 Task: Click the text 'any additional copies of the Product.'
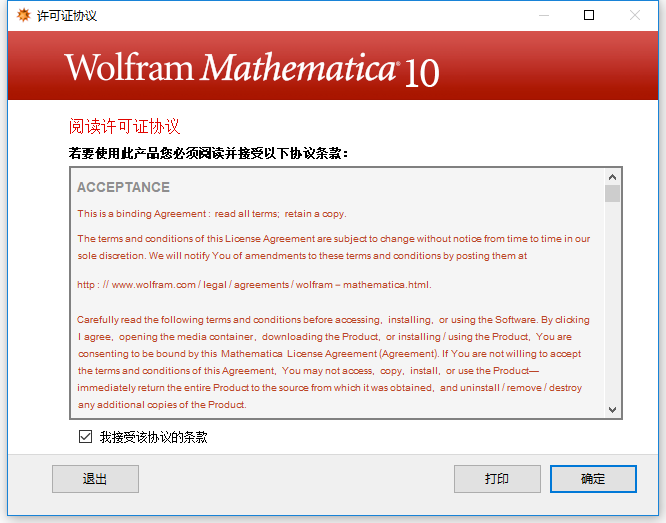click(162, 405)
